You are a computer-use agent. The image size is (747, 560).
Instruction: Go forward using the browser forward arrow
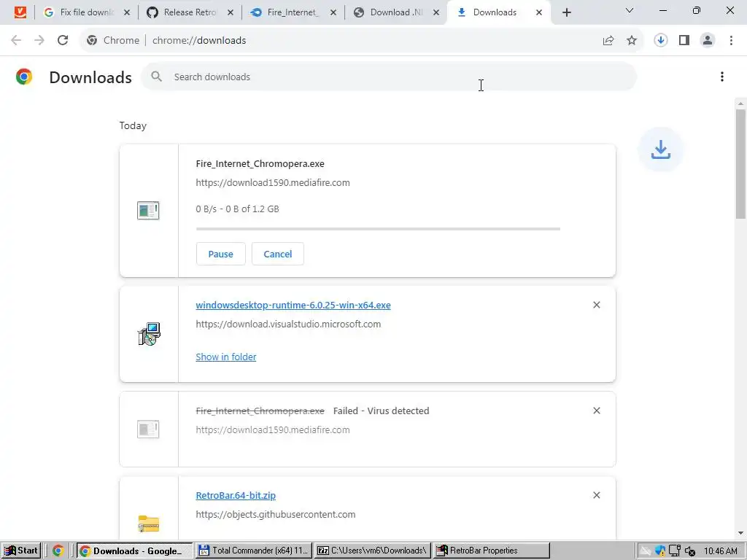pyautogui.click(x=39, y=41)
